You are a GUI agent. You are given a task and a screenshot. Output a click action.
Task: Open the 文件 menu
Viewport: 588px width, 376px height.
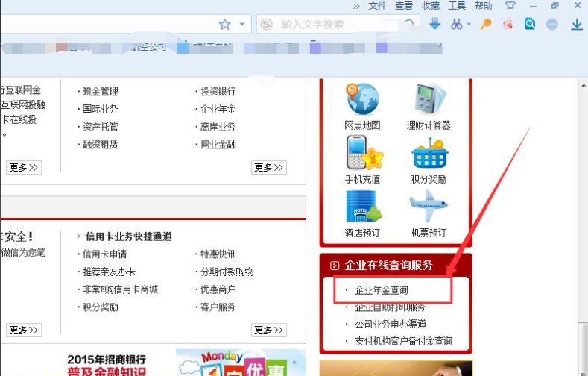tap(377, 6)
